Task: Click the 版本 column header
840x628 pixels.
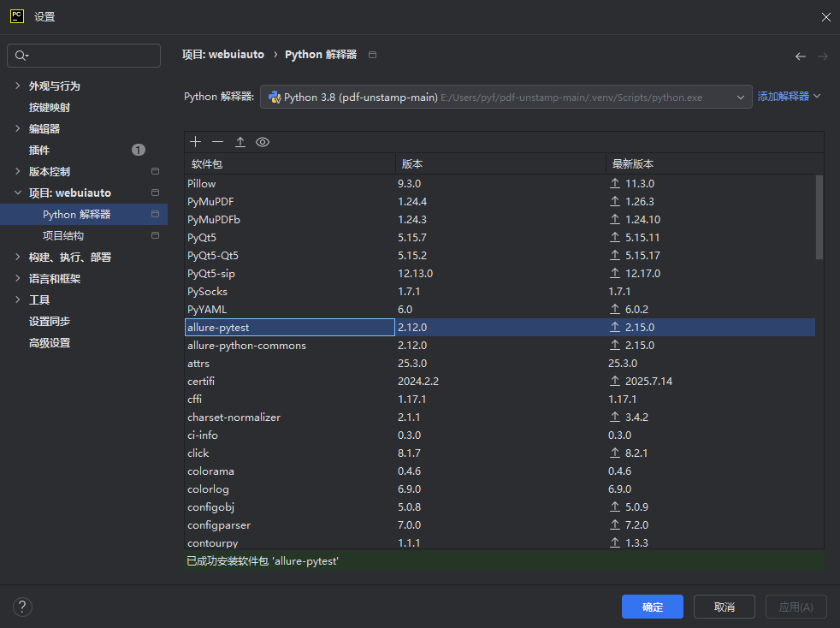Action: coord(500,164)
